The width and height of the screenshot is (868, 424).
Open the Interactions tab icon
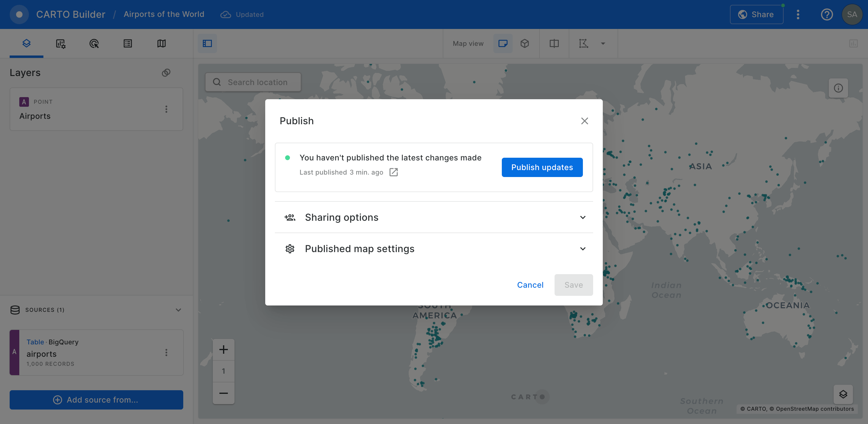tap(94, 43)
